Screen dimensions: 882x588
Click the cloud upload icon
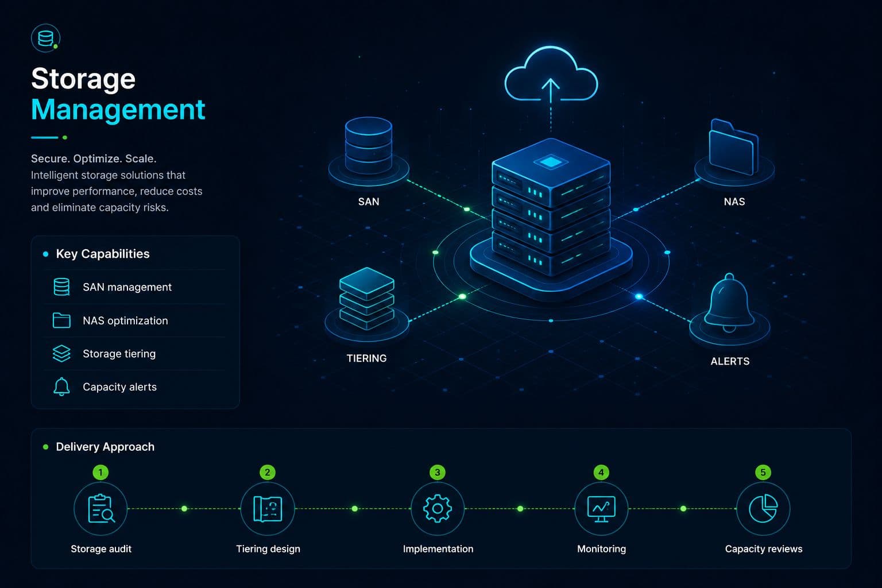pos(551,75)
